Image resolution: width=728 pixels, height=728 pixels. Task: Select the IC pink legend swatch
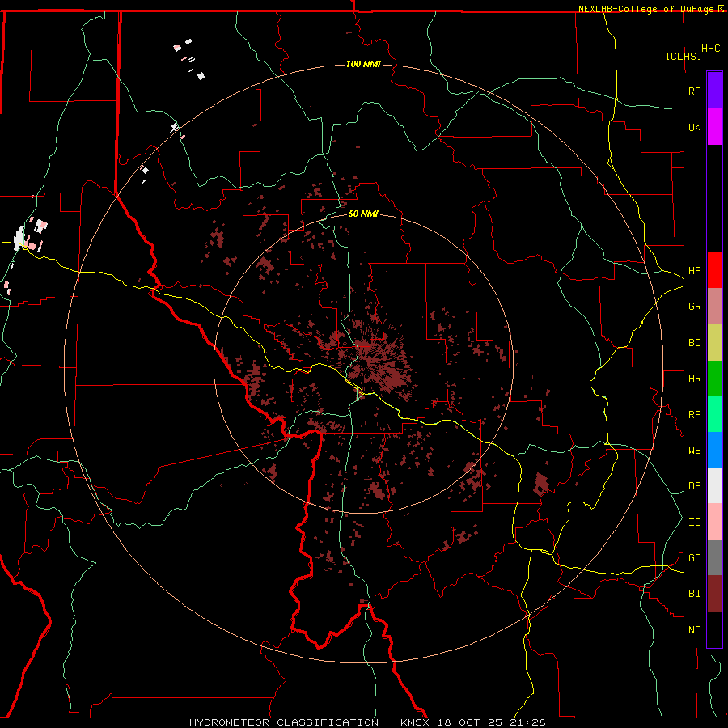[714, 522]
